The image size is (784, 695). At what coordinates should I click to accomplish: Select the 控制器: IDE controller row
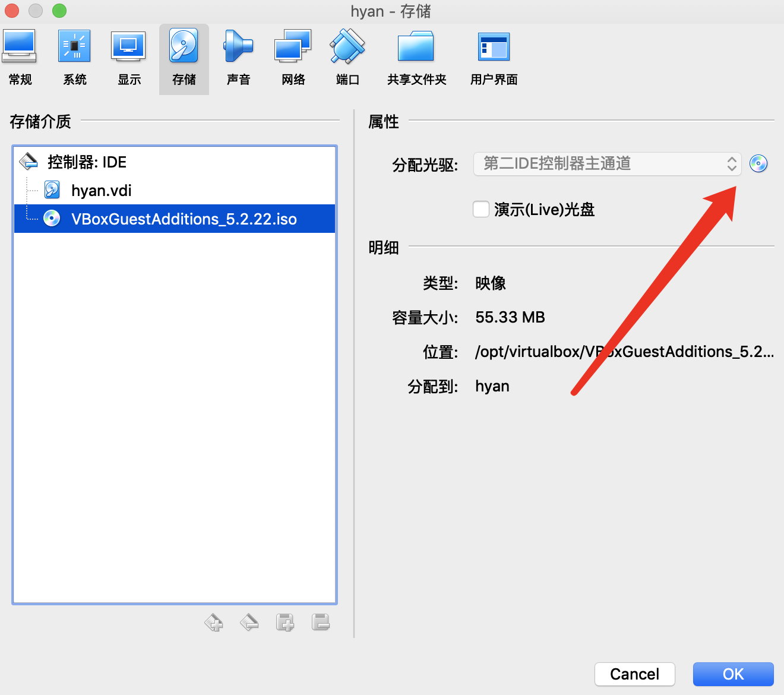coord(175,162)
